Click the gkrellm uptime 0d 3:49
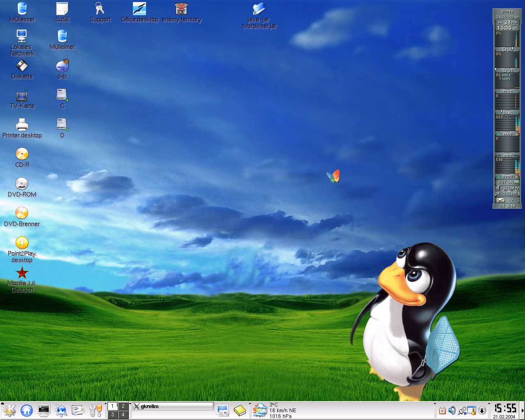Screen dimensions: 525x420 507,205
